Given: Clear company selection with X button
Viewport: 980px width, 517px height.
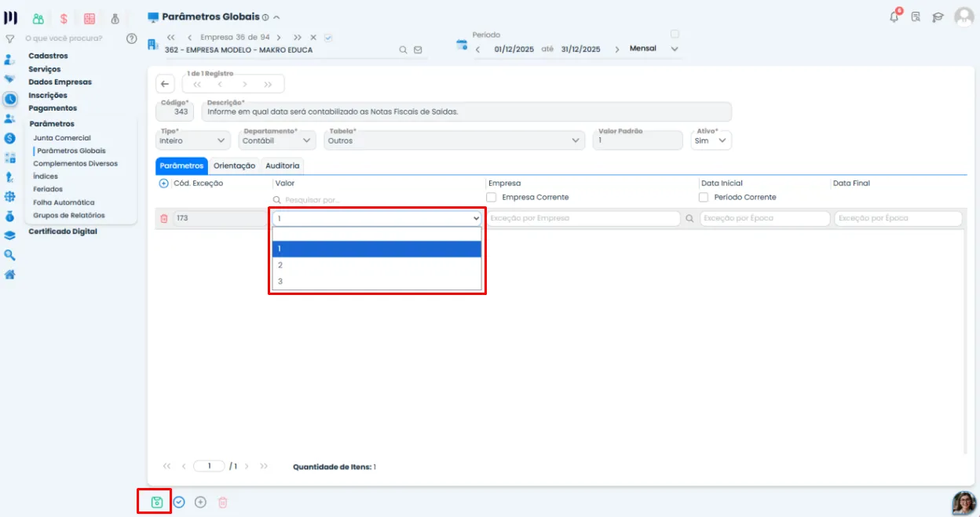Looking at the screenshot, I should 313,37.
